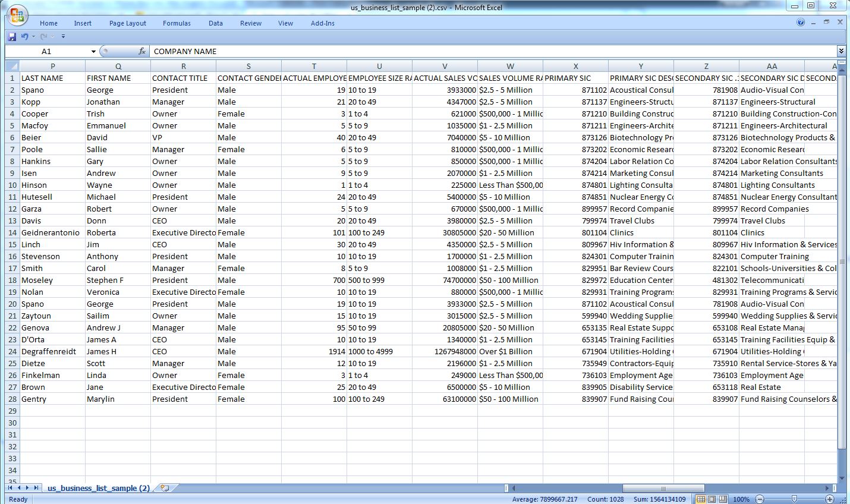Switch to Page Break Preview view

point(722,499)
